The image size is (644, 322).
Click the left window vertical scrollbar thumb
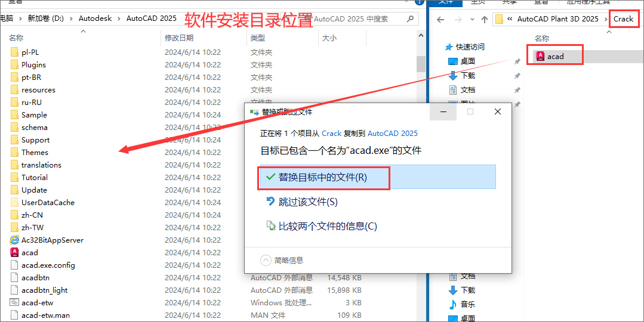[x=421, y=64]
